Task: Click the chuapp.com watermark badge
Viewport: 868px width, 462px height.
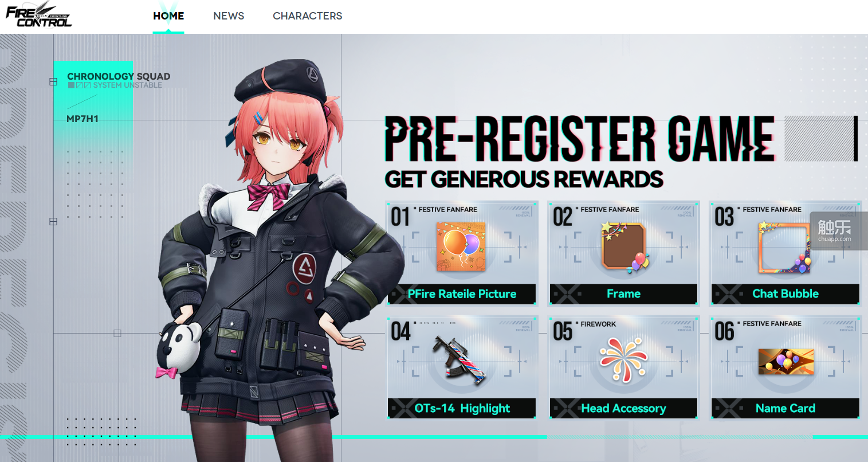Action: click(834, 231)
